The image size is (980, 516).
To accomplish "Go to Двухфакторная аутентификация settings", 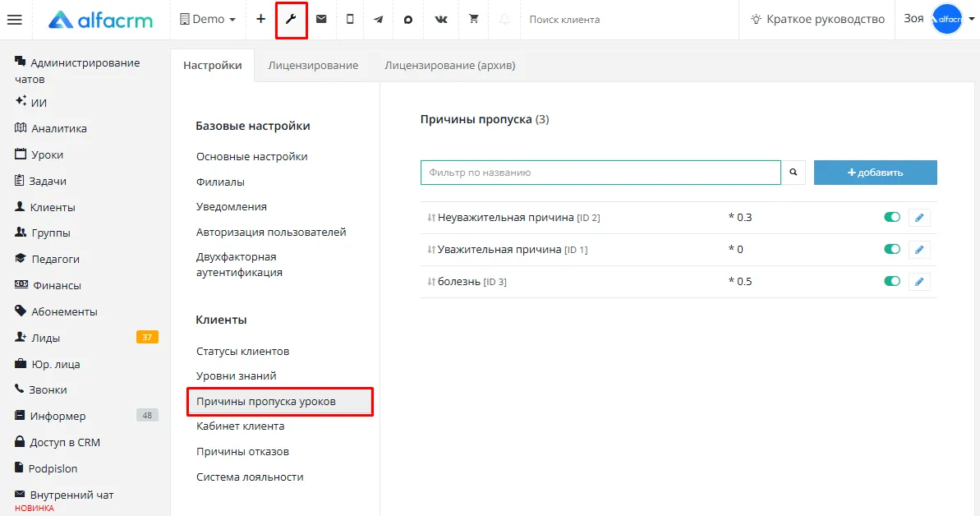I will coord(239,265).
